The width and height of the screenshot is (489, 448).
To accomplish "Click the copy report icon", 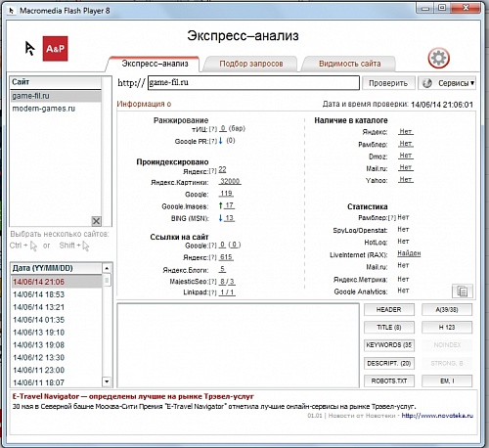I will (x=463, y=291).
